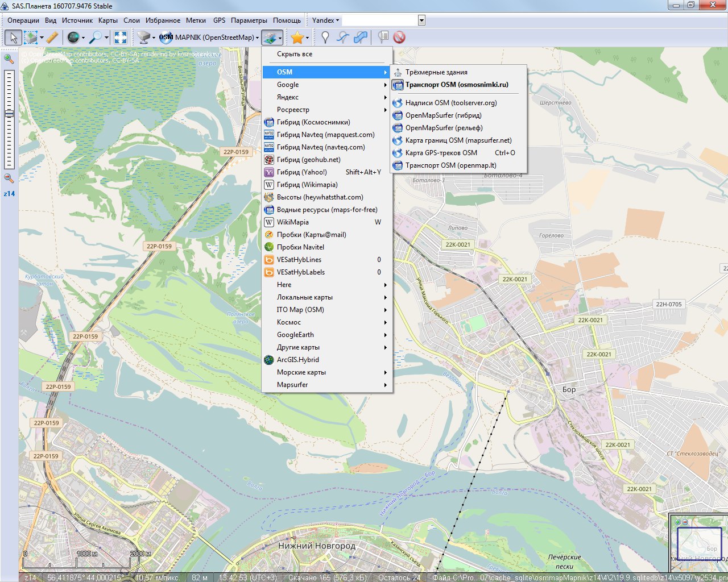Screen dimensions: 728x582
Task: Choose Пробки (Карты@mail) layer
Action: click(327, 235)
